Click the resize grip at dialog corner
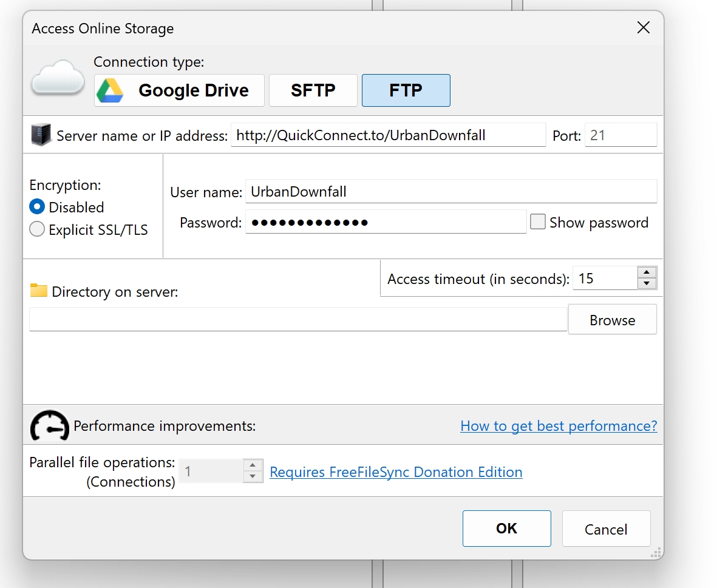Viewport: 717px width, 588px height. click(x=656, y=552)
